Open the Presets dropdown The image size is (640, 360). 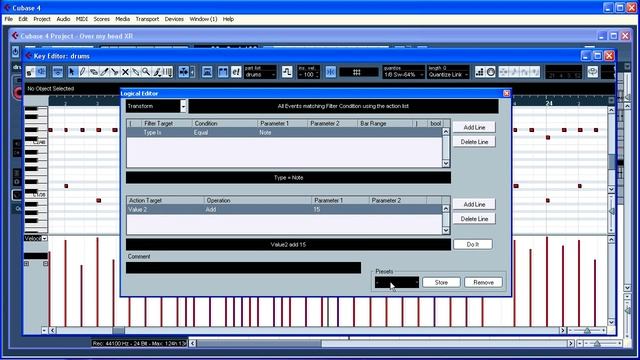397,282
